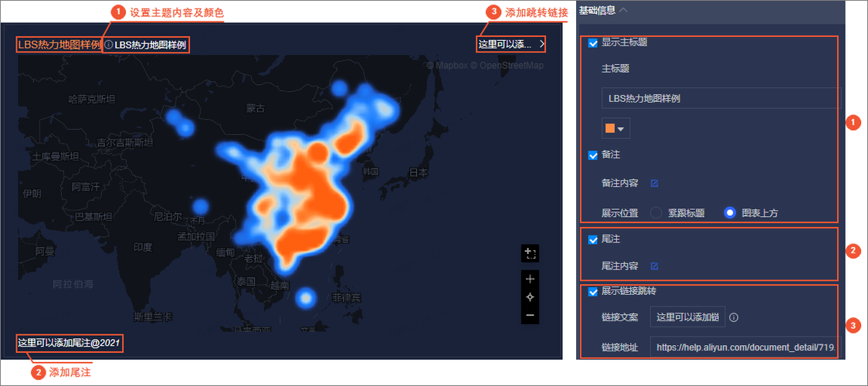Click the 展示位置 label
Viewport: 868px width, 386px height.
pos(620,213)
